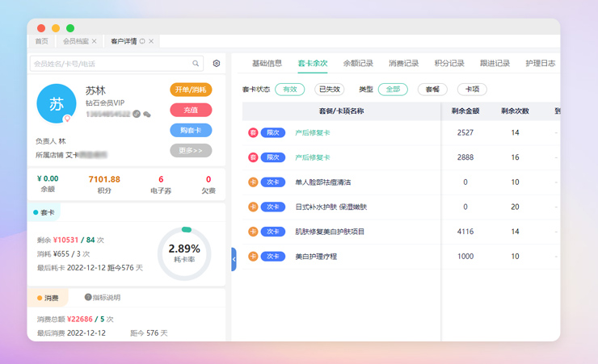Click orange 卡 icon in 日式补水护肤 row
Viewport: 598px width, 364px height.
[x=253, y=207]
